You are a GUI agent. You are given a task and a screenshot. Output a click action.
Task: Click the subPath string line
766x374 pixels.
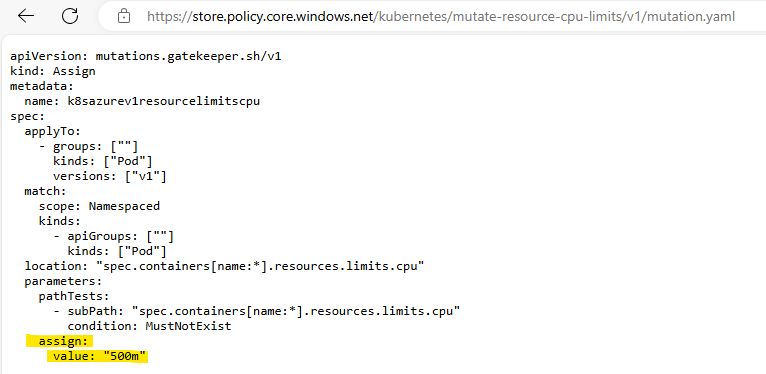257,311
